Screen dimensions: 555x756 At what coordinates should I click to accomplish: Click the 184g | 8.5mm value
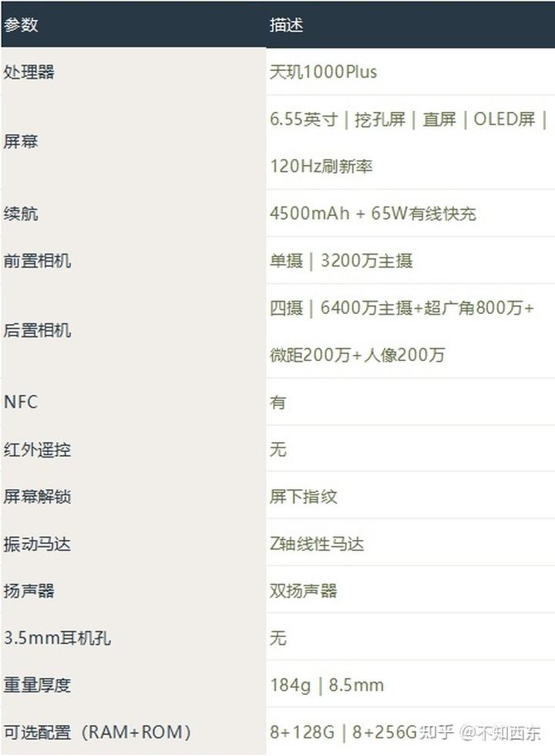coord(326,685)
